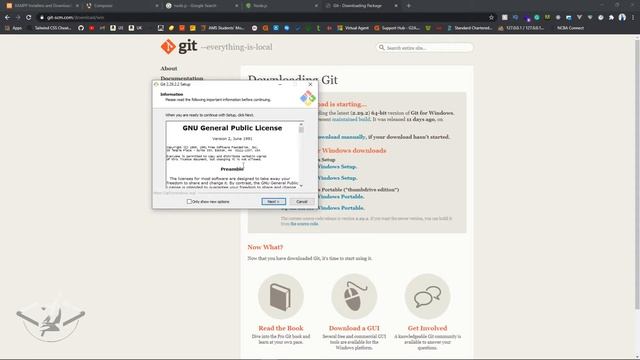Open the 127.0.0.1 bookmark

pos(521,28)
